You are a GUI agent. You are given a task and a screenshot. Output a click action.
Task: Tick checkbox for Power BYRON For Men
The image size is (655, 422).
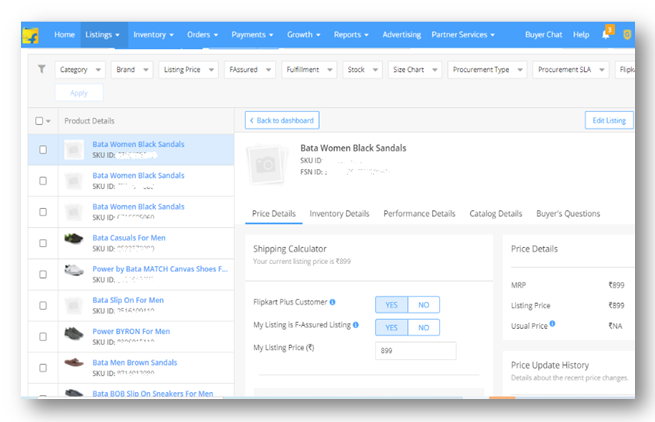43,337
